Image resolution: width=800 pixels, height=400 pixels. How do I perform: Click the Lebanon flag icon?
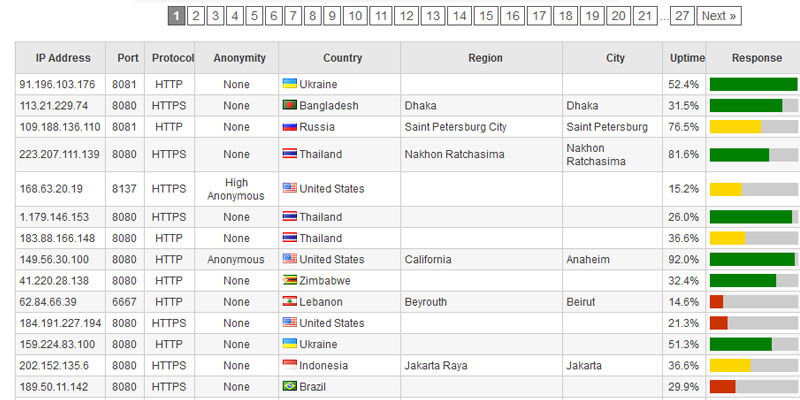coord(290,302)
